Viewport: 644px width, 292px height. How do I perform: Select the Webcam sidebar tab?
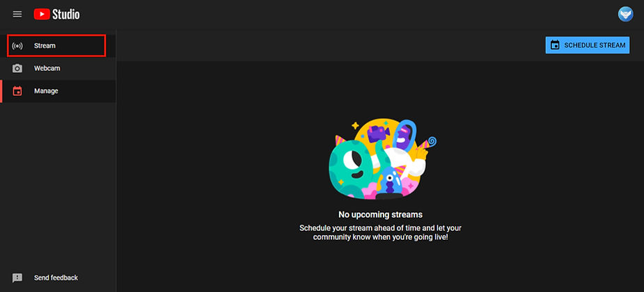click(58, 69)
